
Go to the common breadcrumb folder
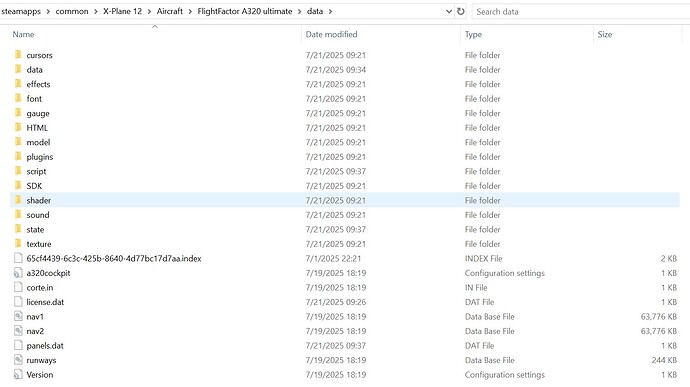(x=72, y=11)
